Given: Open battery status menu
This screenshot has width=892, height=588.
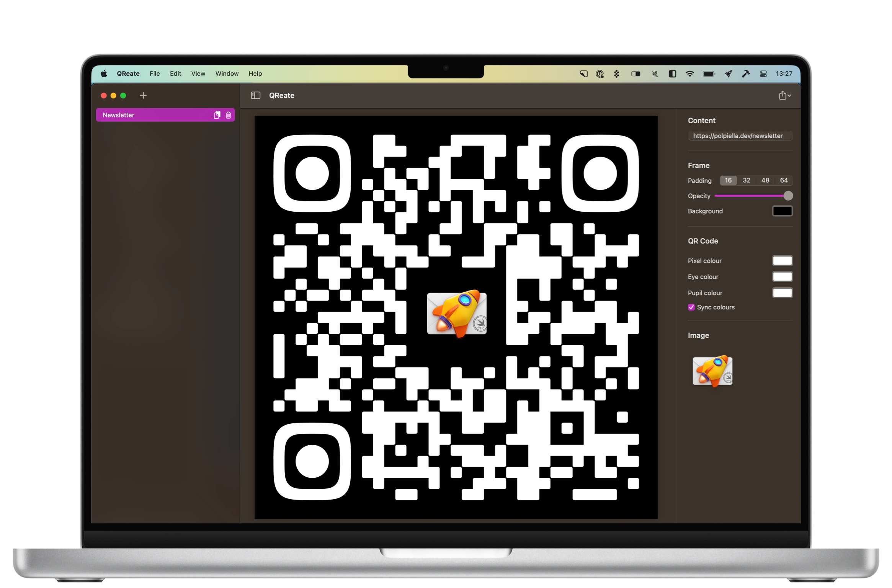Looking at the screenshot, I should 709,73.
